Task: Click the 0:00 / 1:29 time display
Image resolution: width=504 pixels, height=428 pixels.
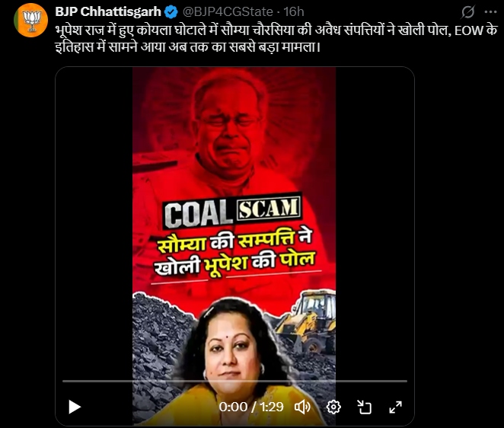Action: tap(251, 407)
